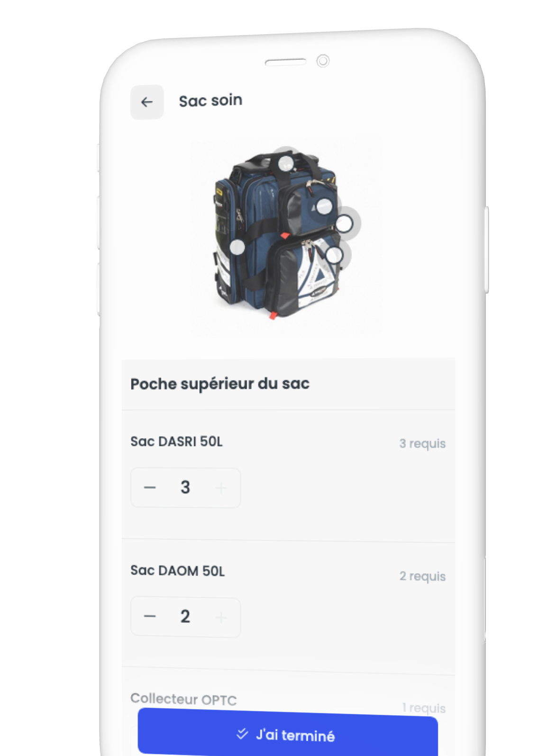Select the hotspot on the lower front pocket
557x756 pixels.
click(334, 255)
